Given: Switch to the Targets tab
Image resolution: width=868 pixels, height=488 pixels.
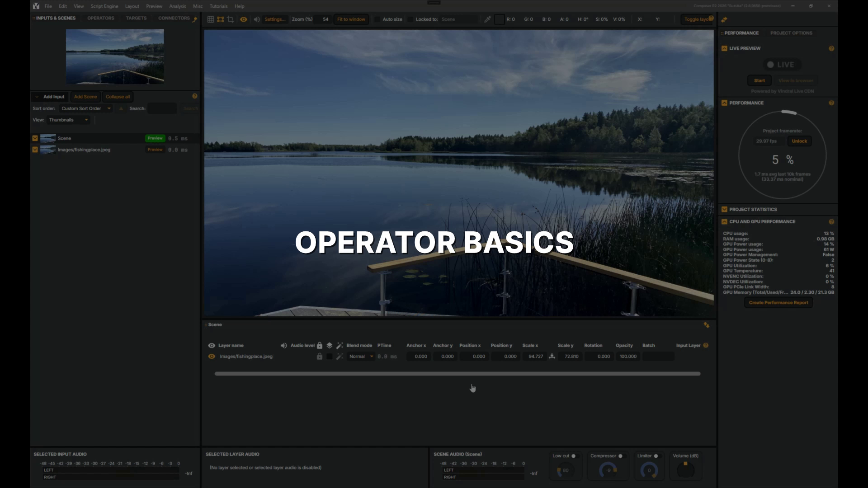Looking at the screenshot, I should tap(136, 18).
